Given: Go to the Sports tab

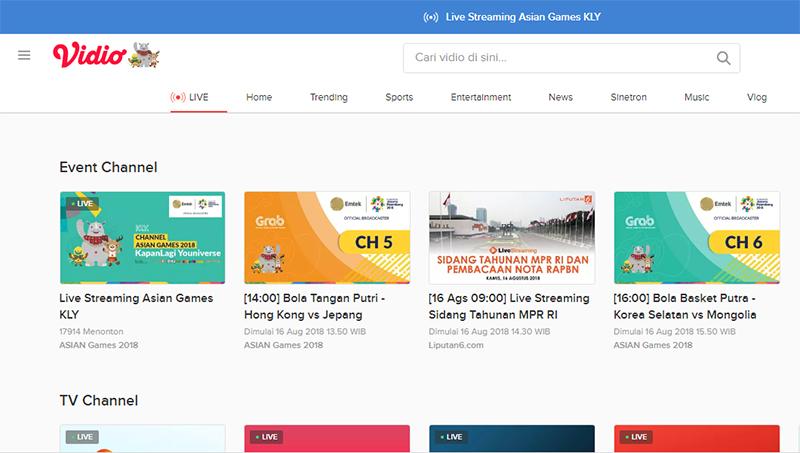Looking at the screenshot, I should tap(399, 97).
